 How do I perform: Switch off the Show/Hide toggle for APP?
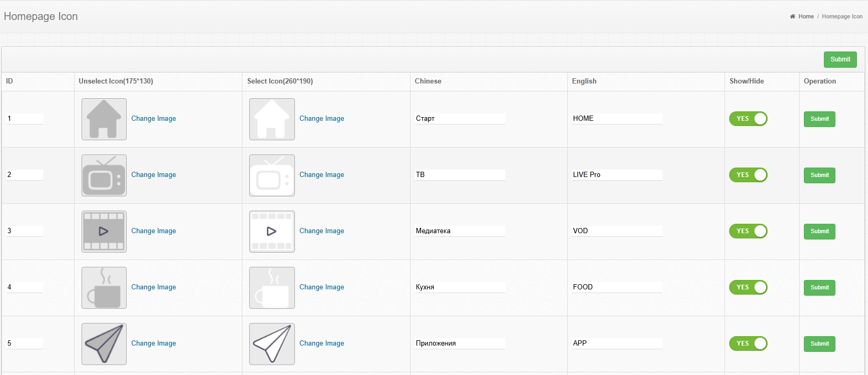point(748,343)
